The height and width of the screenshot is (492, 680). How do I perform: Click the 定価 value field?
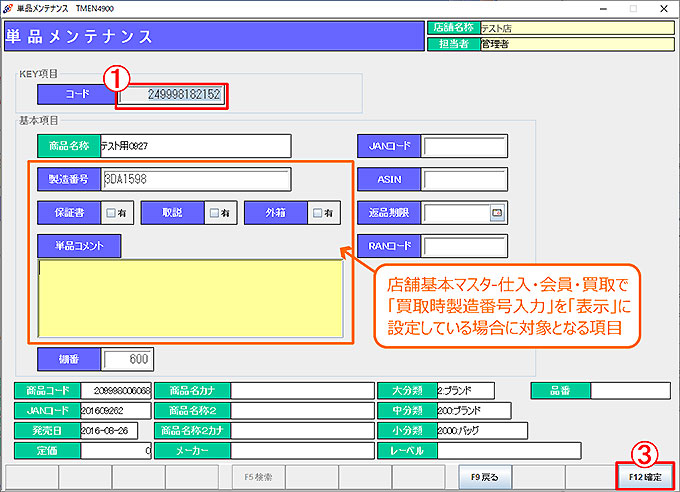pyautogui.click(x=116, y=451)
